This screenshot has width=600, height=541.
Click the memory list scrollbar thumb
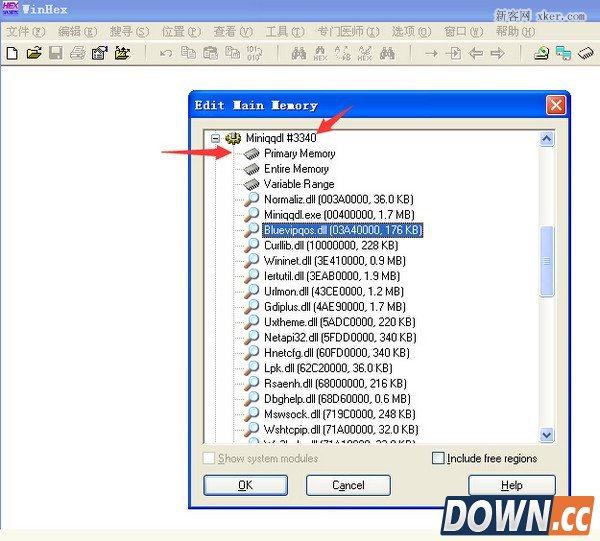pos(546,260)
